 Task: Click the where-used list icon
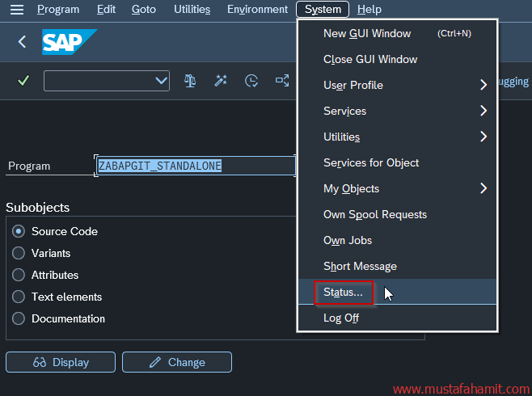click(x=282, y=80)
